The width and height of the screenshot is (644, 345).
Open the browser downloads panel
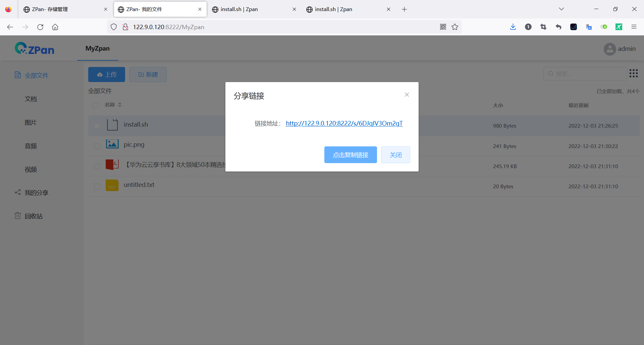click(513, 27)
